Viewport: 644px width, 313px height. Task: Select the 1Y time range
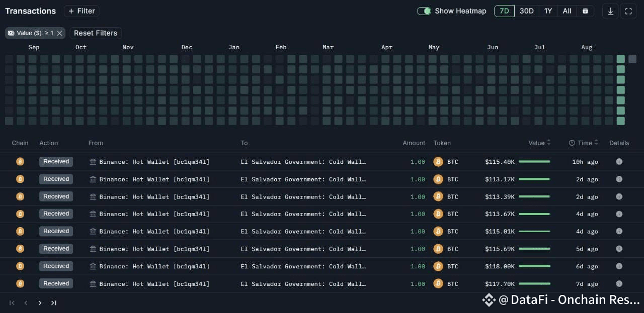click(x=548, y=11)
